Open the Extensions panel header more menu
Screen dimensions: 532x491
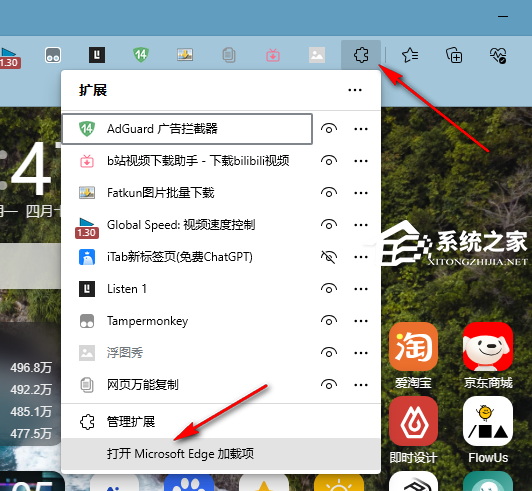[x=355, y=90]
